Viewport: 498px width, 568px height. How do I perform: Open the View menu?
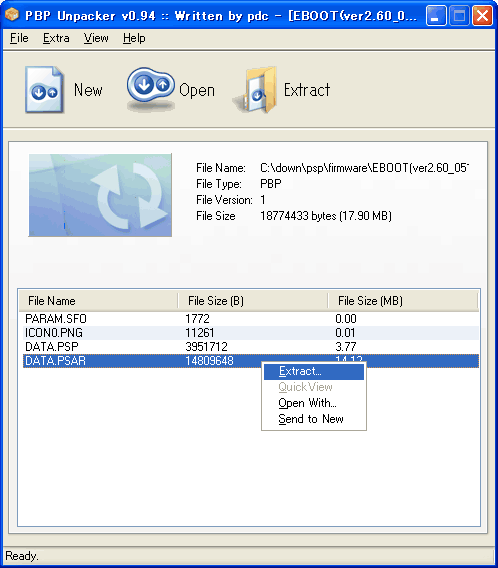click(x=96, y=38)
